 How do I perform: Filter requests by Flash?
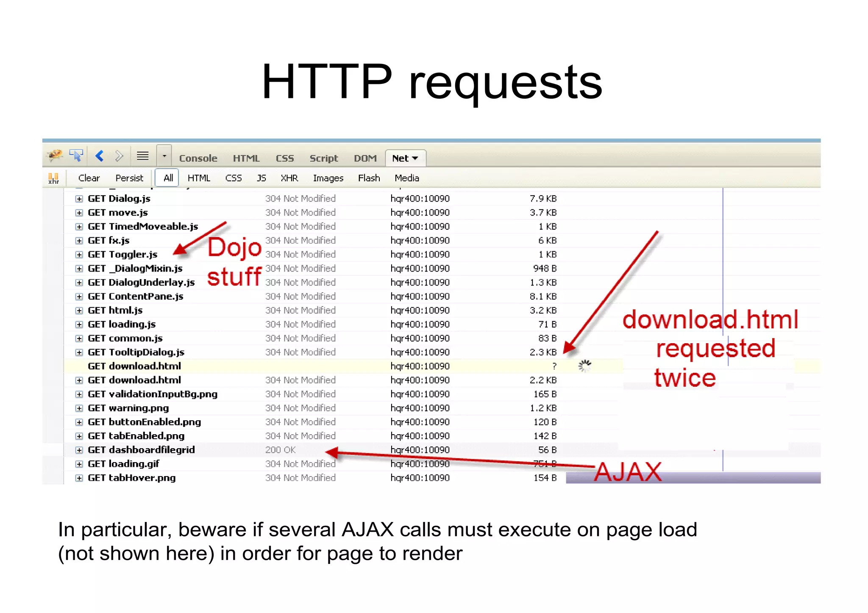[369, 178]
